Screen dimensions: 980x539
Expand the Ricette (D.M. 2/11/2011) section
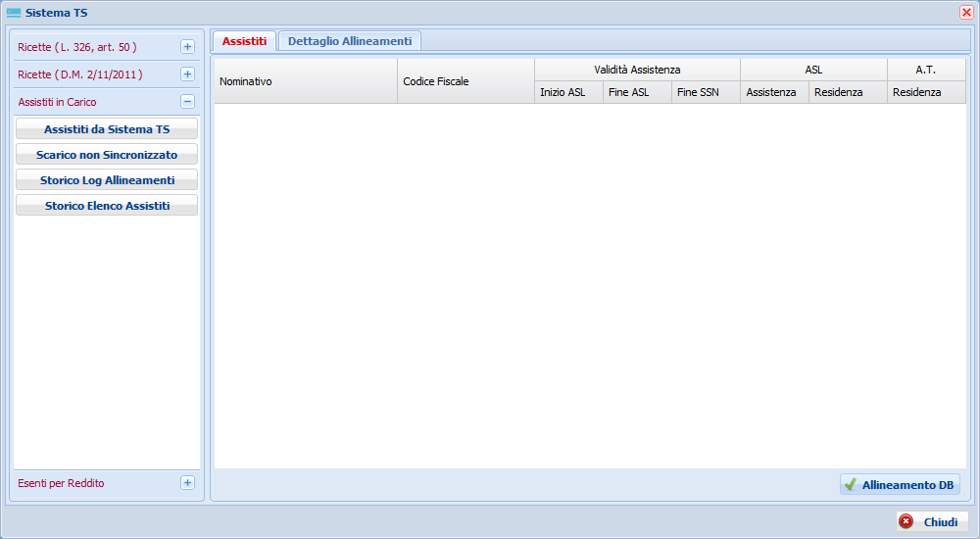pos(187,74)
